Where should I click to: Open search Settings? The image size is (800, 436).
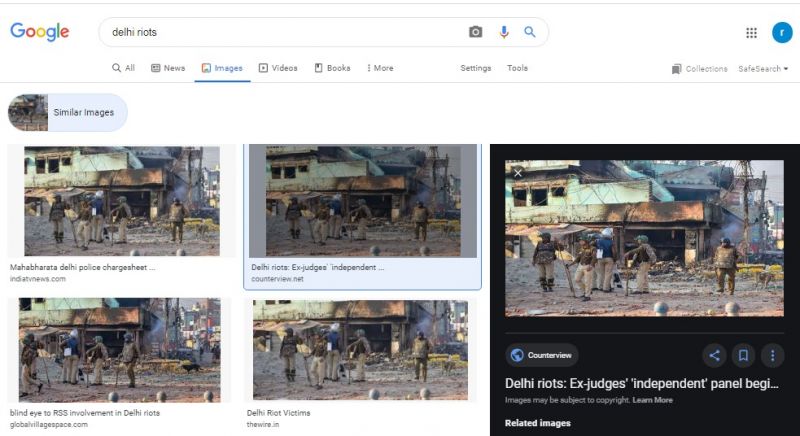475,68
